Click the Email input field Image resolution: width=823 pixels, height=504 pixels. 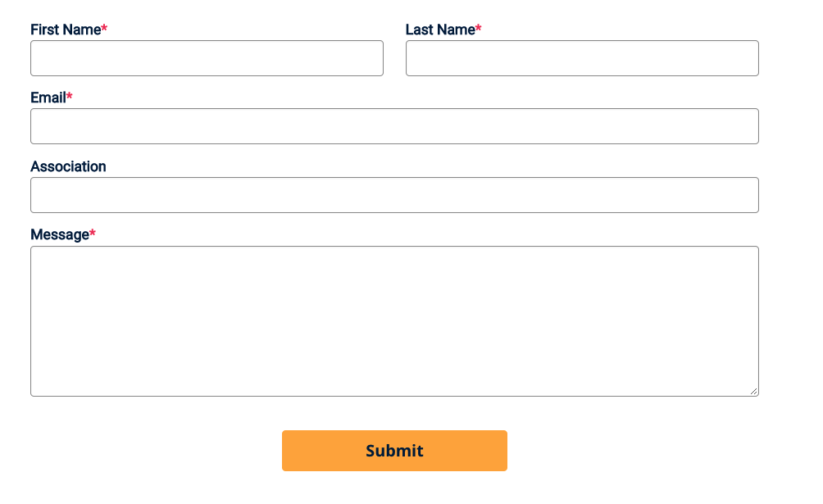(394, 126)
